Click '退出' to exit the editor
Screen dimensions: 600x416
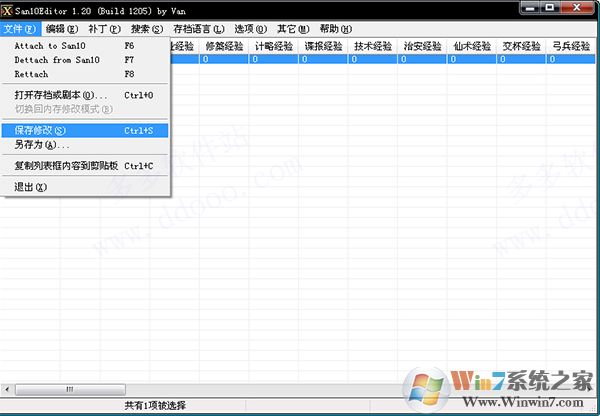click(x=30, y=187)
